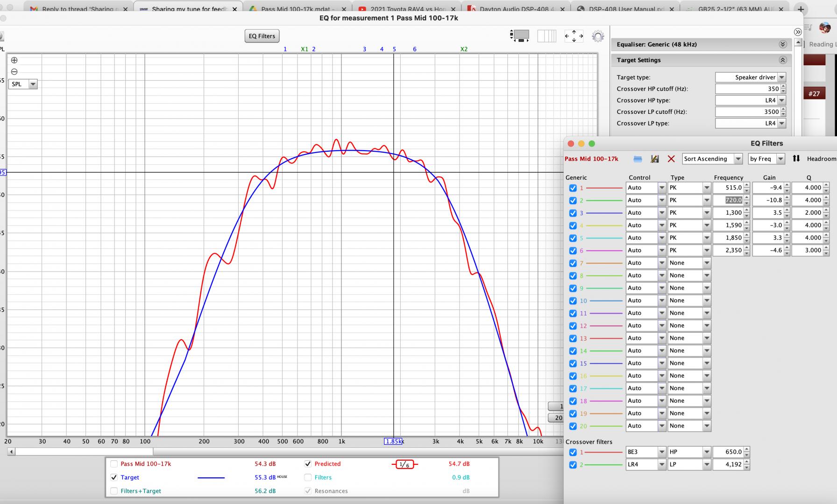Click filter marker 6 above the graph
The image size is (837, 504).
415,49
